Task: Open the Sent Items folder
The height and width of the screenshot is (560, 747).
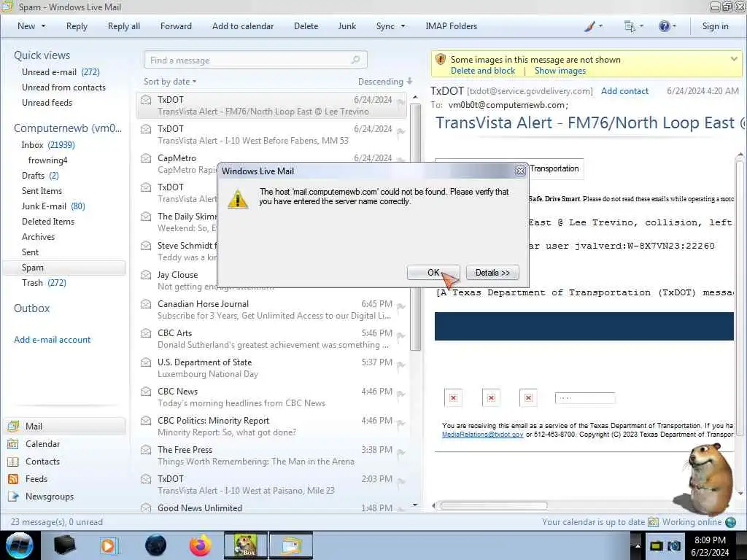Action: pyautogui.click(x=42, y=190)
